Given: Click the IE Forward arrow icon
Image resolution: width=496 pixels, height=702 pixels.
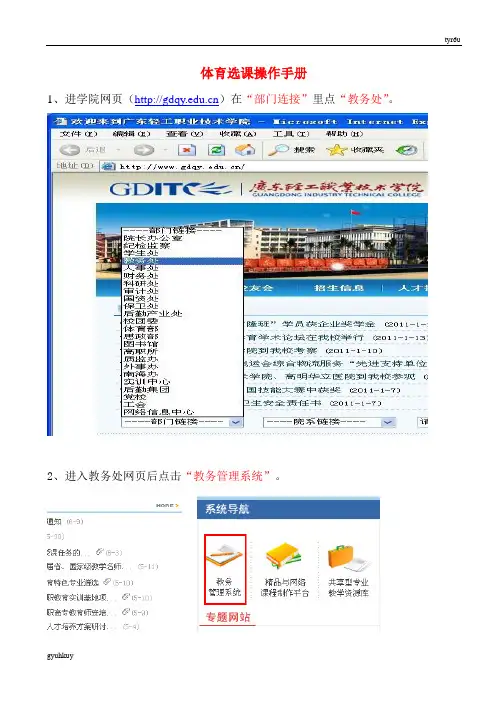Looking at the screenshot, I should coord(143,150).
